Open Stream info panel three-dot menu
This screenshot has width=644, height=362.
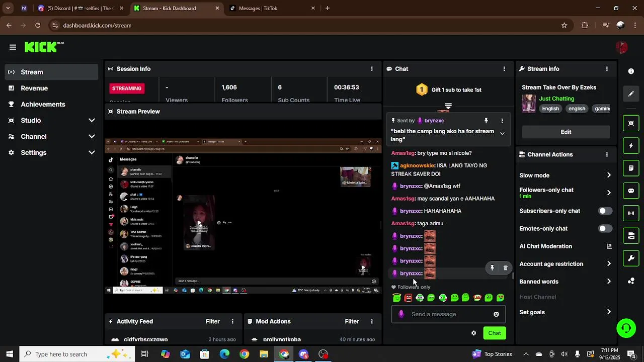(x=607, y=69)
